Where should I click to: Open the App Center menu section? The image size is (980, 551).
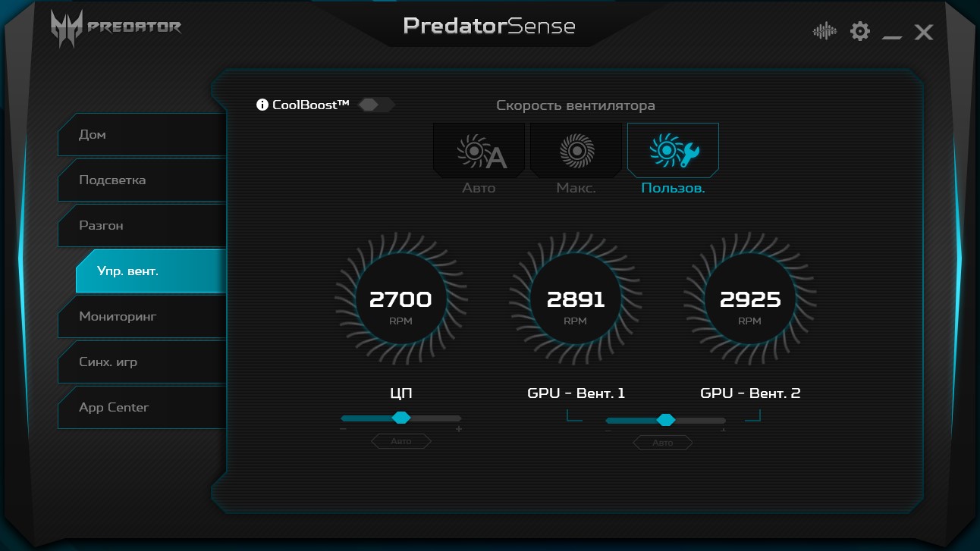(142, 408)
